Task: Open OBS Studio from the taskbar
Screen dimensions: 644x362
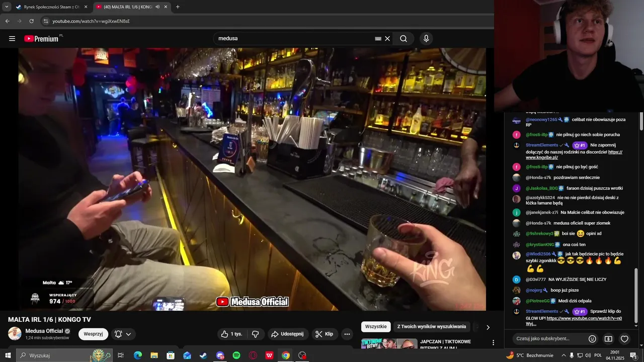Action: coord(302,355)
